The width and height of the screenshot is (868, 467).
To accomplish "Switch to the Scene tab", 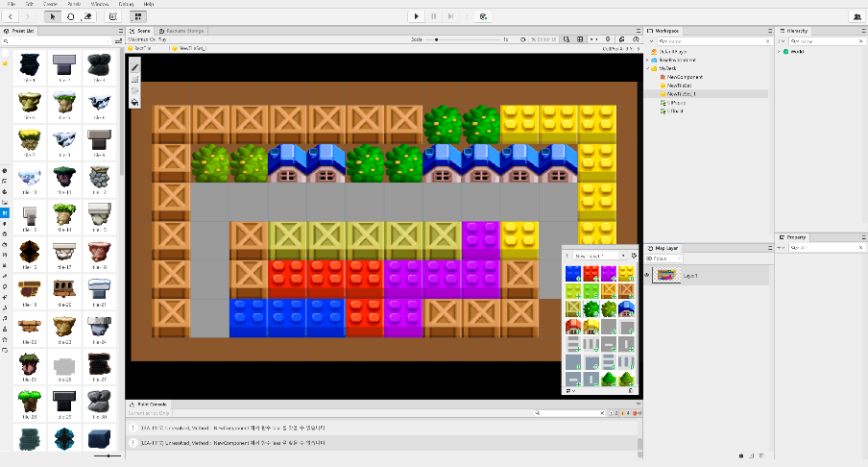I will [x=140, y=31].
